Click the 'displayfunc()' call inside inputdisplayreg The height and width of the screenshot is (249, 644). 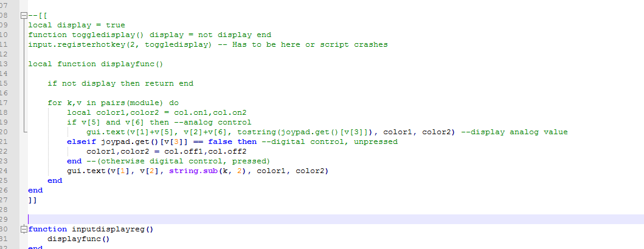(79, 239)
